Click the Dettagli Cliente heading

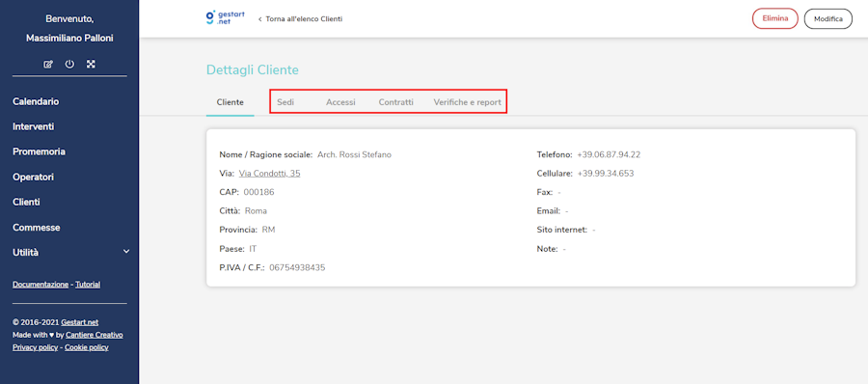point(253,69)
